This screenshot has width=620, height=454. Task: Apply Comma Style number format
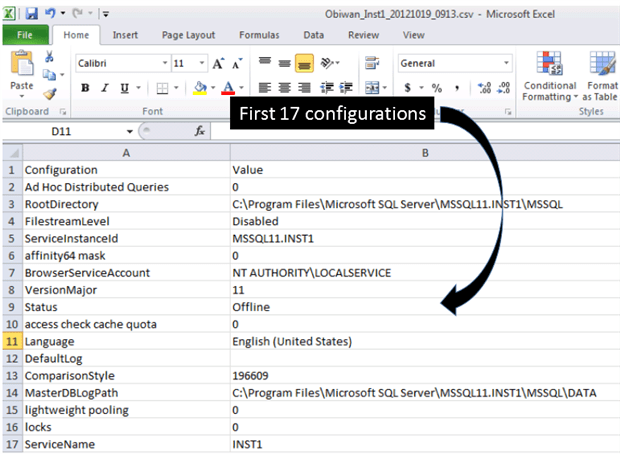tap(457, 88)
